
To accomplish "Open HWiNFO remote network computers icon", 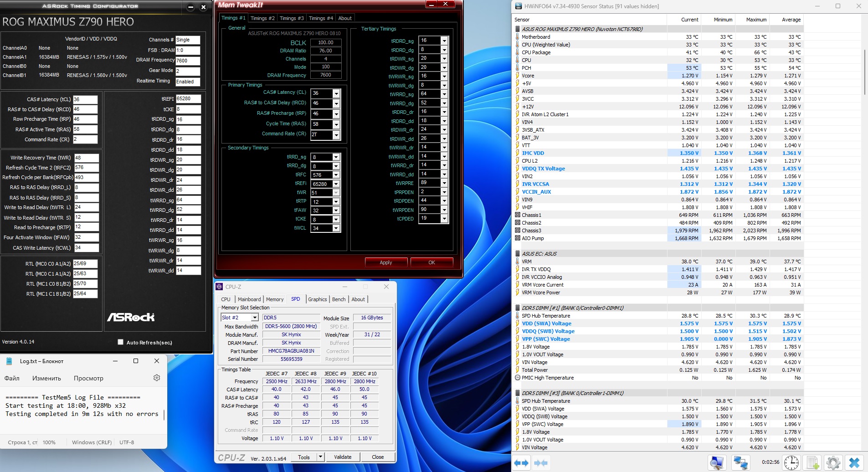I will tap(740, 463).
